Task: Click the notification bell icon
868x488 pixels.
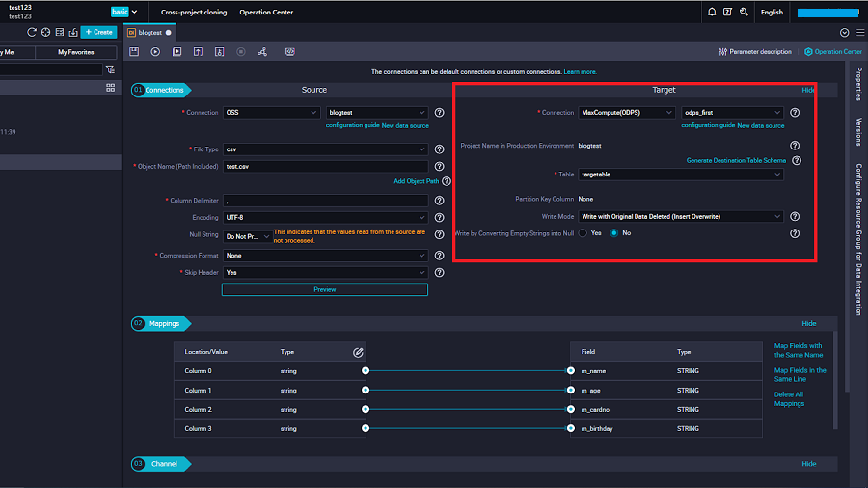Action: 712,13
